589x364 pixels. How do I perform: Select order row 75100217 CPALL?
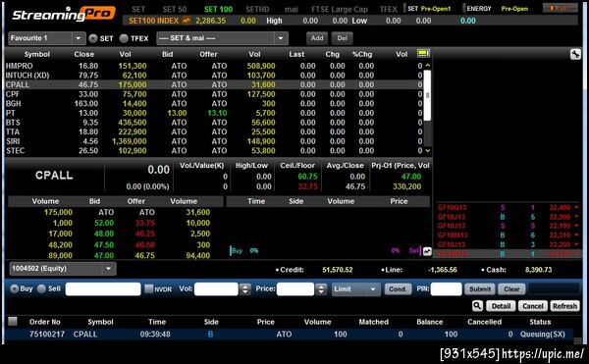point(290,334)
